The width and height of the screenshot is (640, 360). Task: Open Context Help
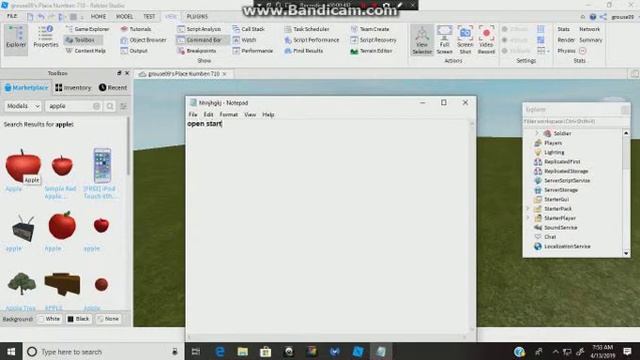point(86,51)
